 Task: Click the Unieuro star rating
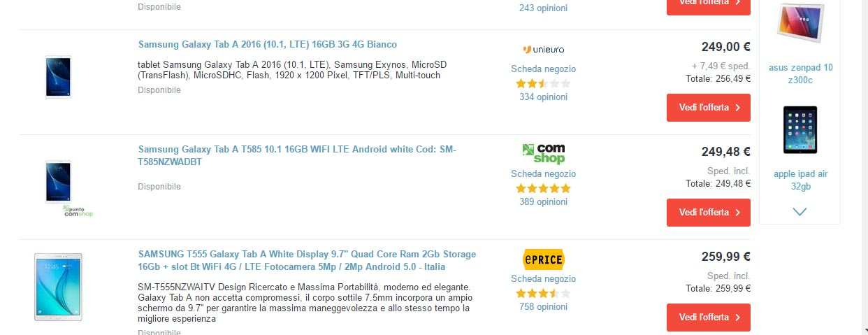click(x=543, y=84)
